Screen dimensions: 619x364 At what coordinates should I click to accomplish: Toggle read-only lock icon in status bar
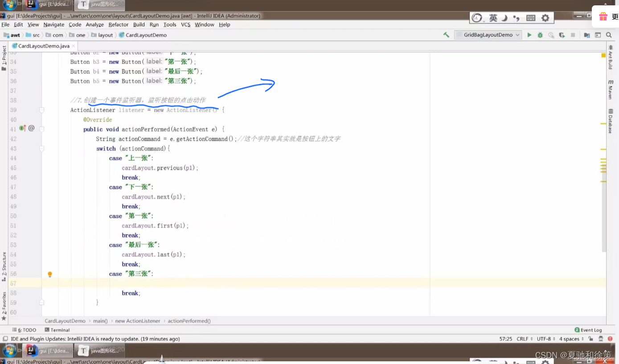tap(592, 339)
